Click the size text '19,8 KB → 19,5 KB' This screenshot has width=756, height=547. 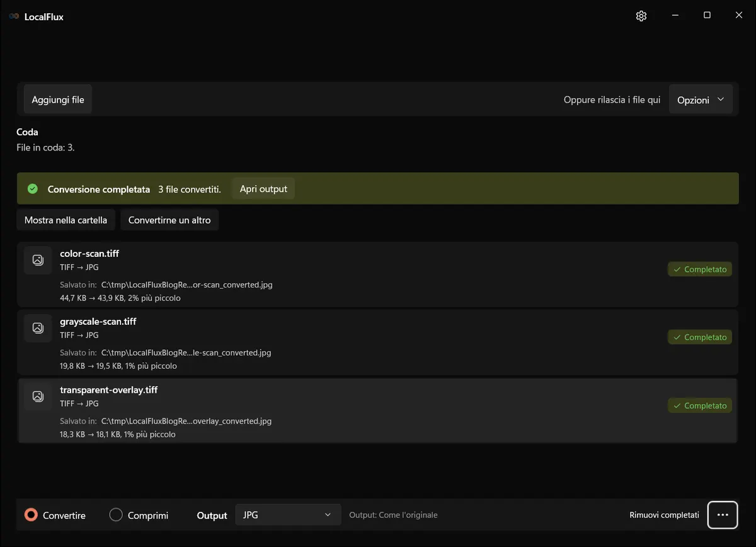coord(91,366)
